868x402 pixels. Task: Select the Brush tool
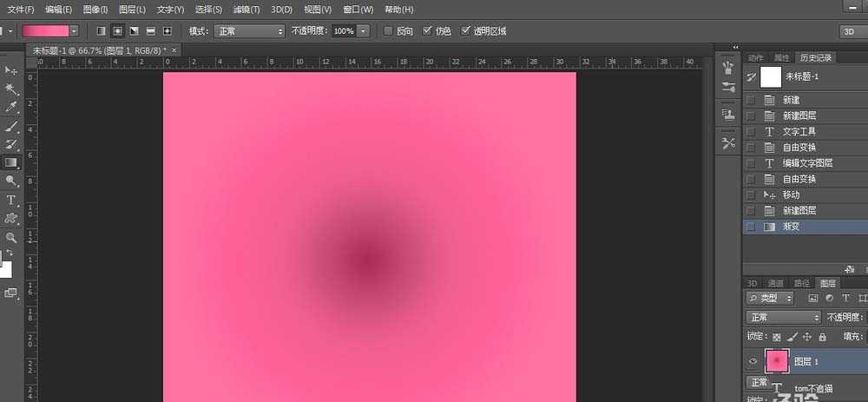coord(11,127)
